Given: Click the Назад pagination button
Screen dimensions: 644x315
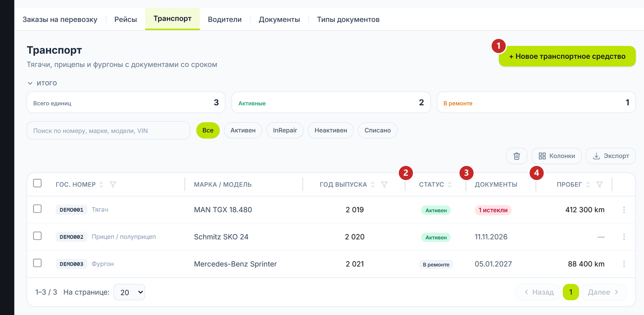Looking at the screenshot, I should (x=538, y=292).
